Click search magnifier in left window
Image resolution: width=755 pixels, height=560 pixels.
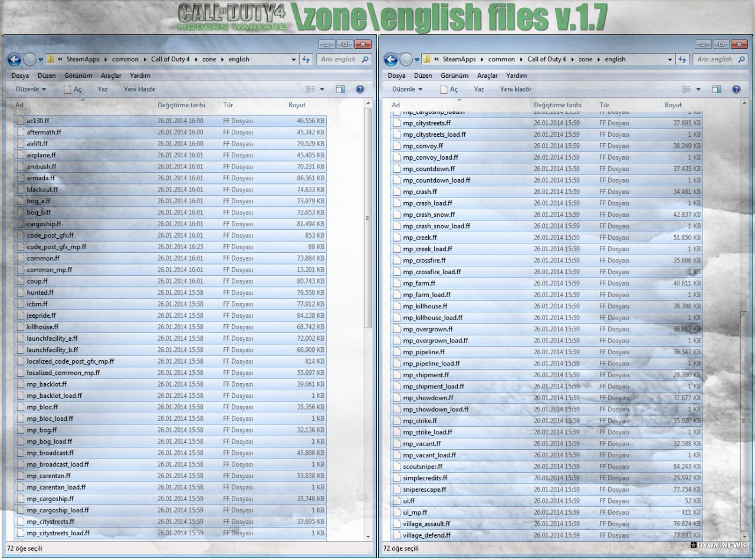point(366,60)
